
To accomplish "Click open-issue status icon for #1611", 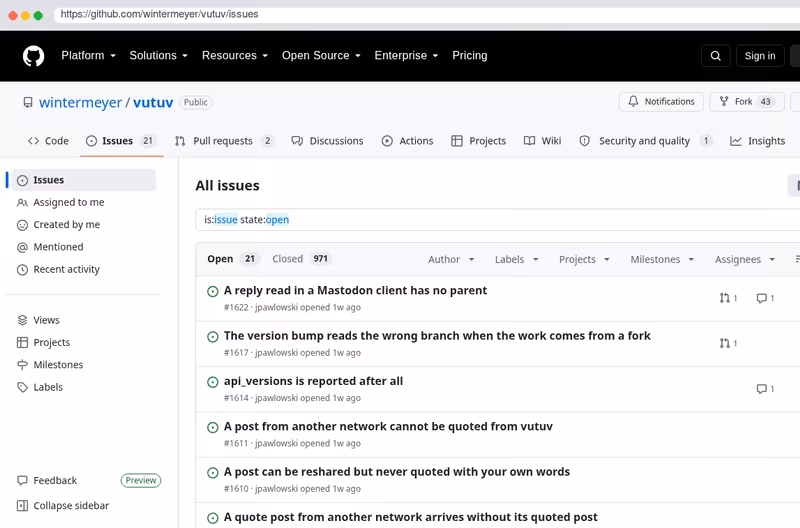I will (213, 428).
